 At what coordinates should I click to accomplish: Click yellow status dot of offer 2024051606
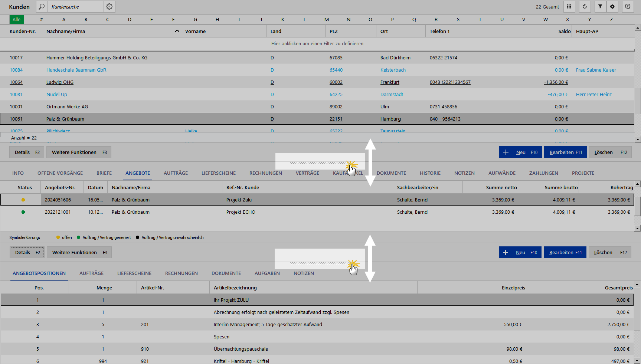(23, 200)
